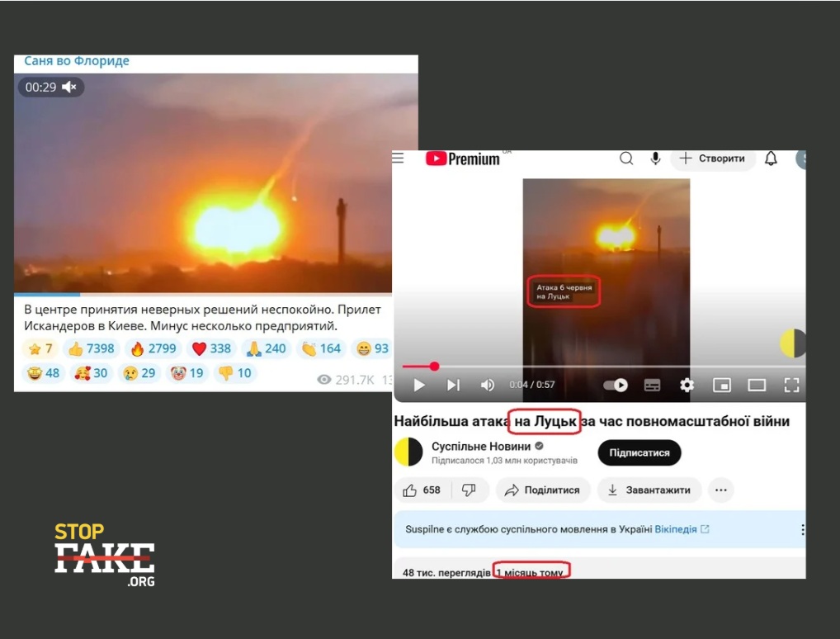
Task: Click hearts face reaction 30
Action: coord(91,373)
